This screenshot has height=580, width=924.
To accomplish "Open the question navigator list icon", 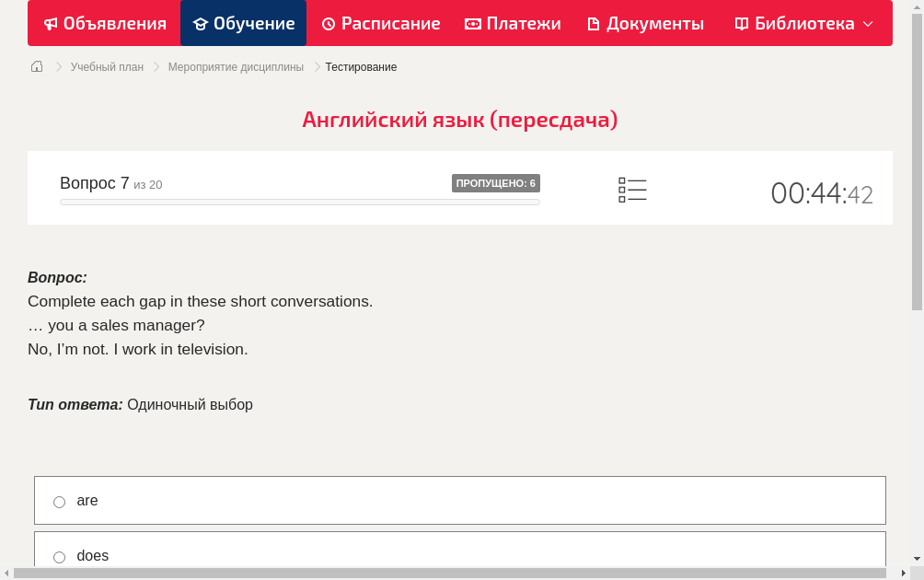I will pos(632,190).
